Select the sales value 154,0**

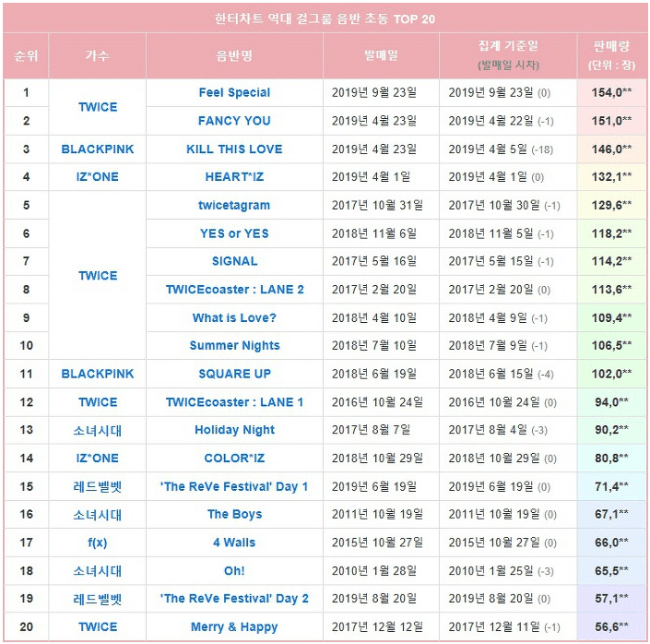612,92
